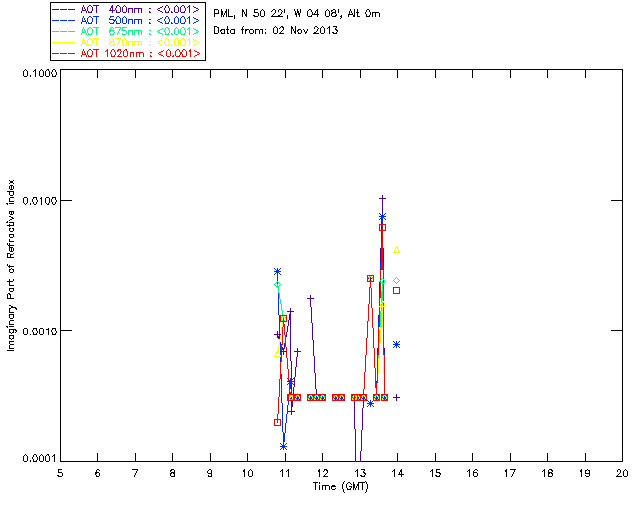
Task: Click the 0.1000 y-axis tick label
Action: point(39,73)
